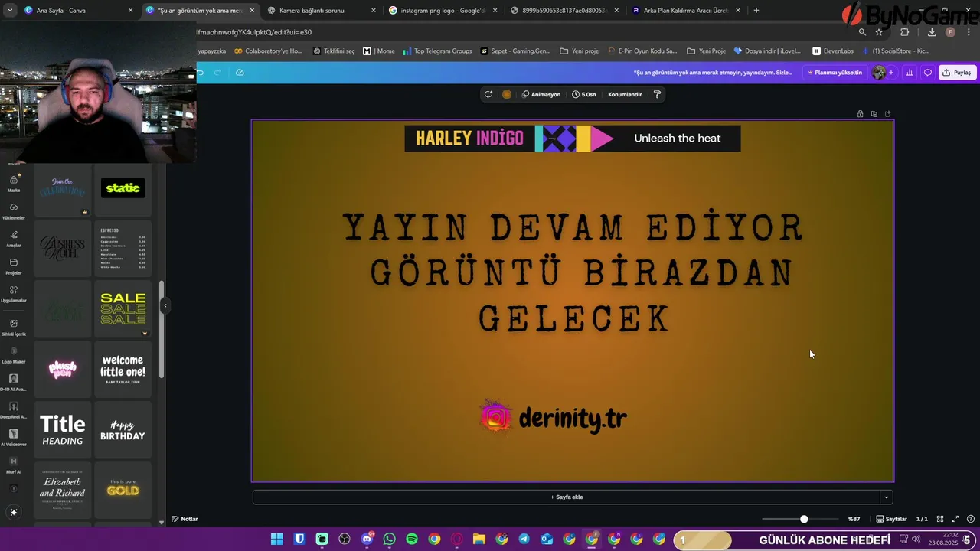Open the dropdown arrow beside Sayfa ekle
Screen dimensions: 980x551
coord(887,497)
